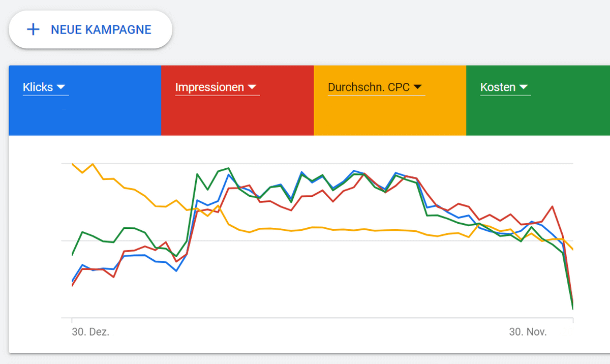The width and height of the screenshot is (610, 364).
Task: Click the plus icon beside Neue Kampagne
Action: [x=33, y=29]
